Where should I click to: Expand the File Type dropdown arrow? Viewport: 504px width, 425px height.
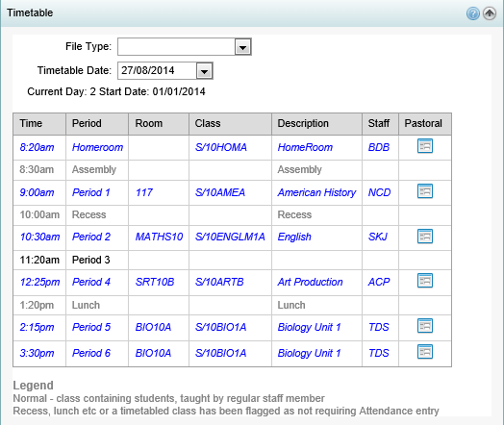[x=242, y=47]
